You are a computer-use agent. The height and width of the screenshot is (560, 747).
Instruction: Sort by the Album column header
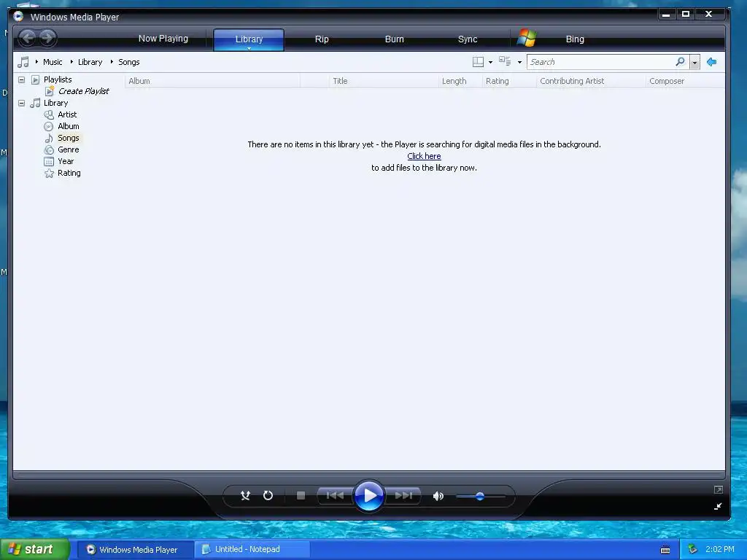coord(212,81)
